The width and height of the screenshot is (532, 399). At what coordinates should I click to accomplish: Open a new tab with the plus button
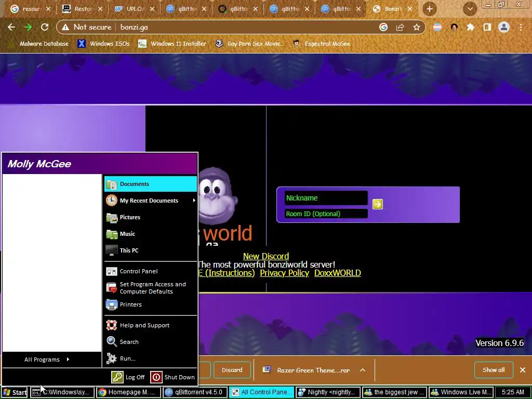[430, 9]
